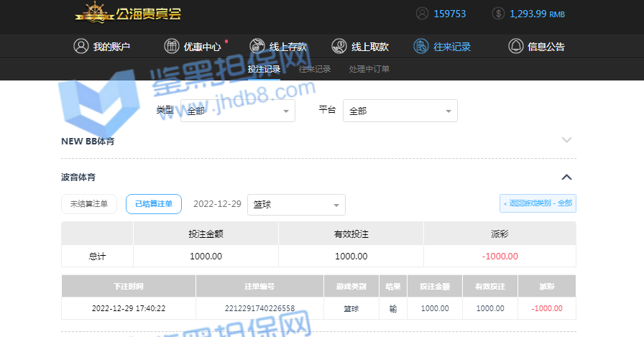Click bet number 2212291740226558

pos(259,308)
